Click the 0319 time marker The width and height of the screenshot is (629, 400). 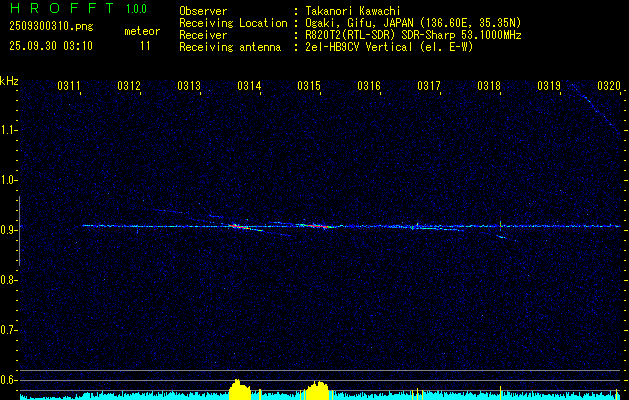(548, 86)
